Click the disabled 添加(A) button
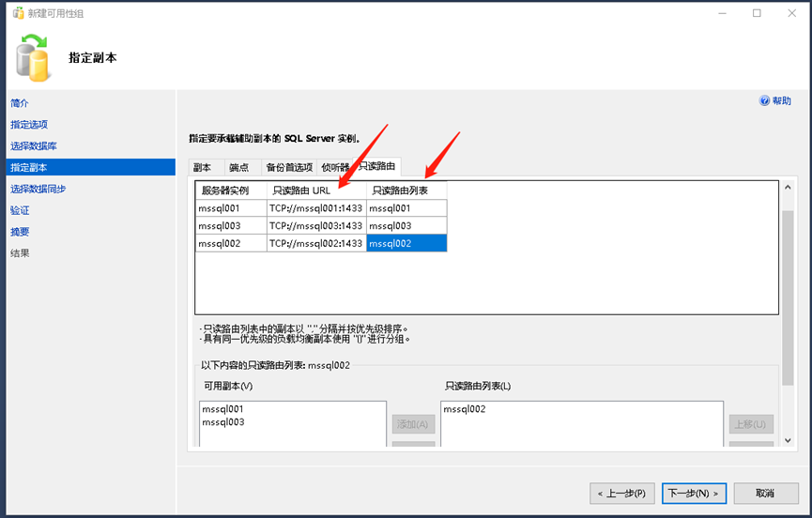The image size is (812, 518). (x=413, y=424)
